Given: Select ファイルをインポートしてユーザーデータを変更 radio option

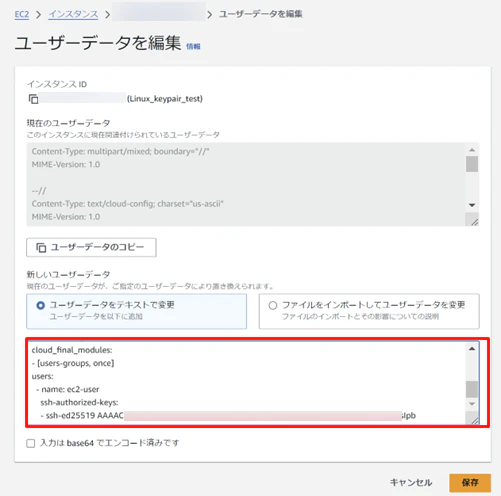Looking at the screenshot, I should pyautogui.click(x=273, y=305).
